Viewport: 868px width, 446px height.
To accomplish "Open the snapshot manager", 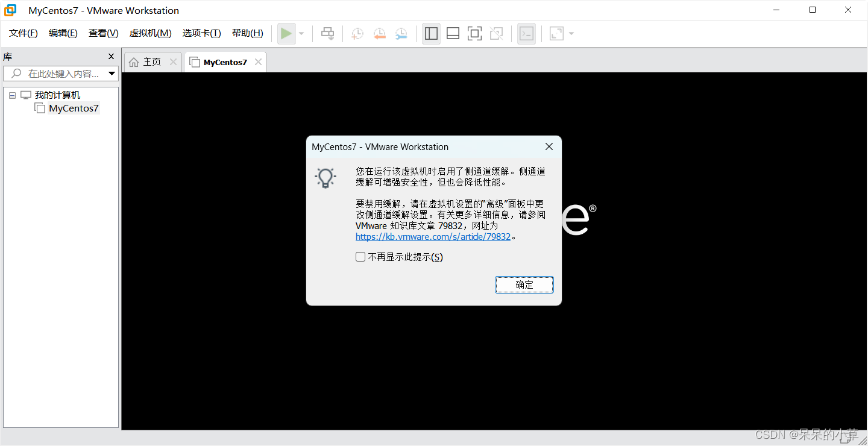I will (401, 33).
